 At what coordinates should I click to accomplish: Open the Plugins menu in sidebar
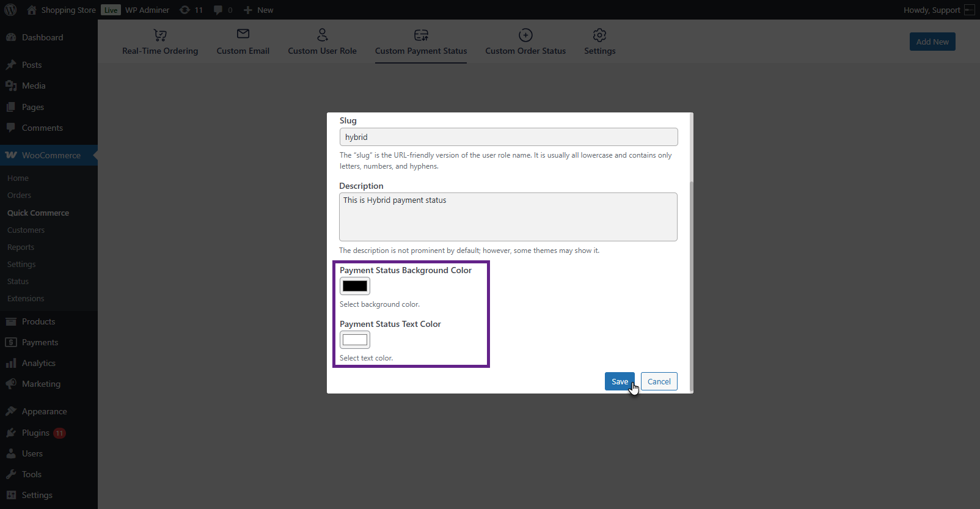pyautogui.click(x=35, y=433)
